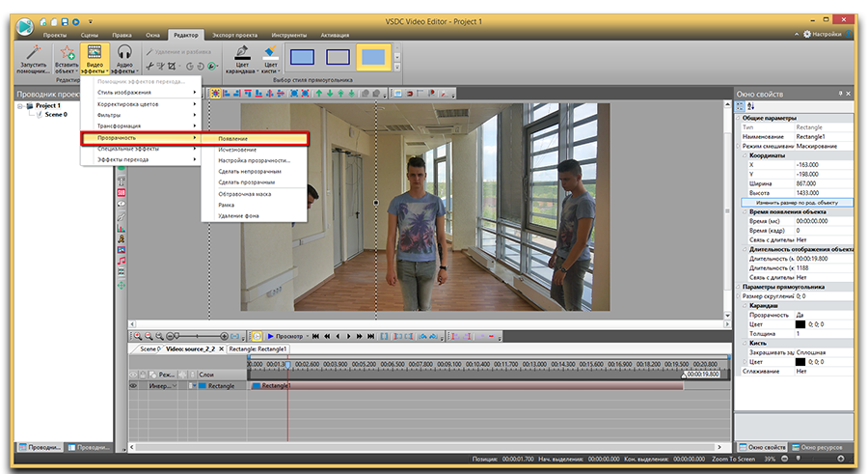Collapse the Карандаш section
The image size is (868, 474).
(745, 305)
